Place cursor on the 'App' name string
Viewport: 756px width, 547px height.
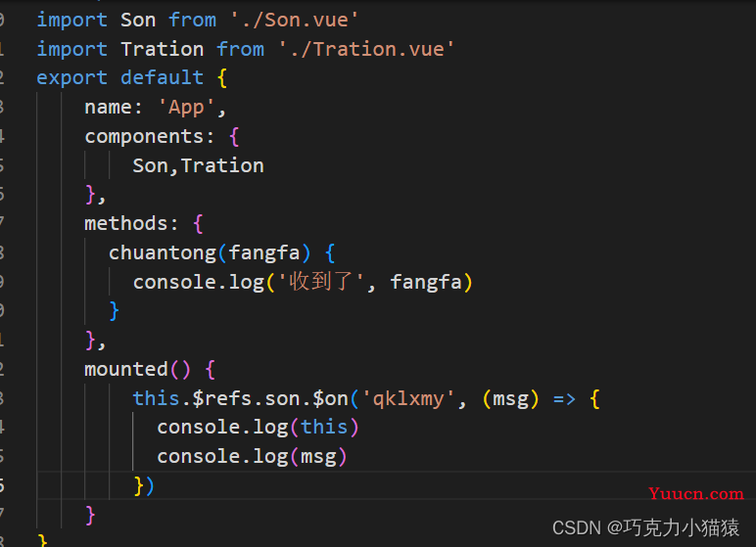(186, 107)
